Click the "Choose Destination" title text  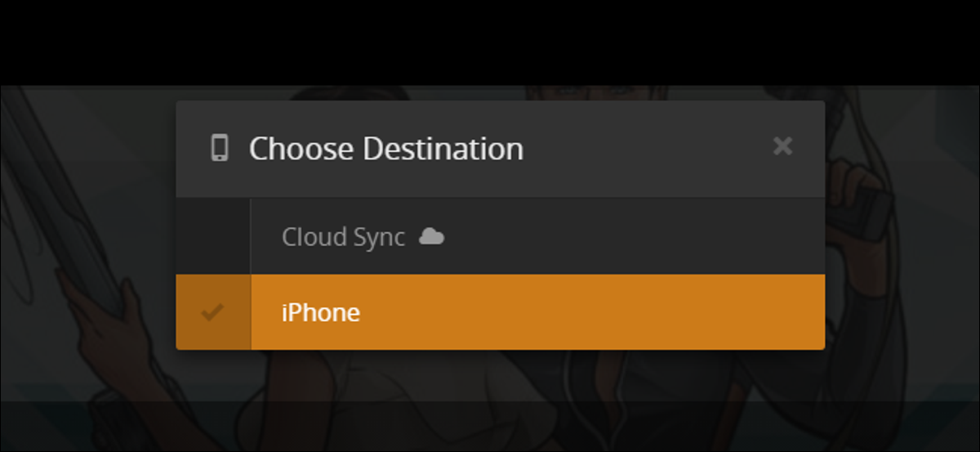click(x=386, y=149)
